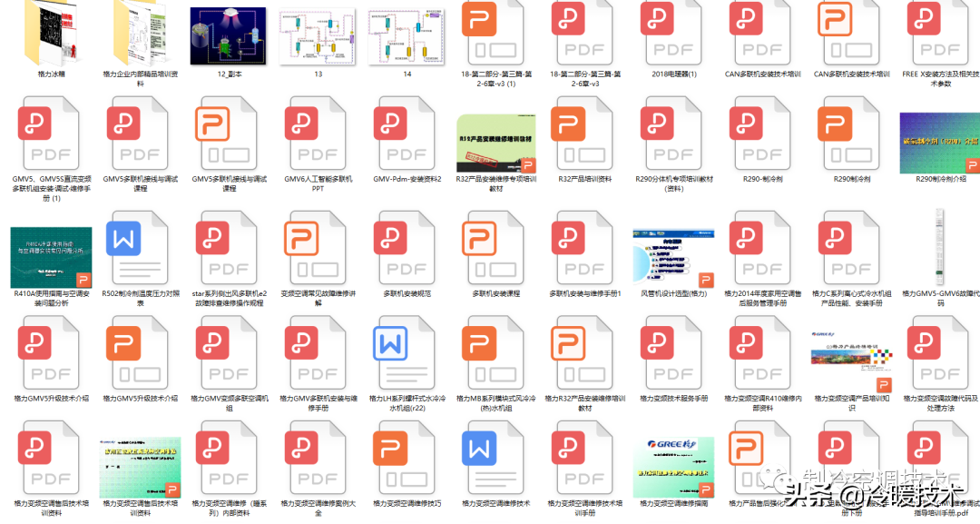This screenshot has width=980, height=524.
Task: Open the 格力企业内部精品培训资料 folder
Action: click(x=140, y=31)
